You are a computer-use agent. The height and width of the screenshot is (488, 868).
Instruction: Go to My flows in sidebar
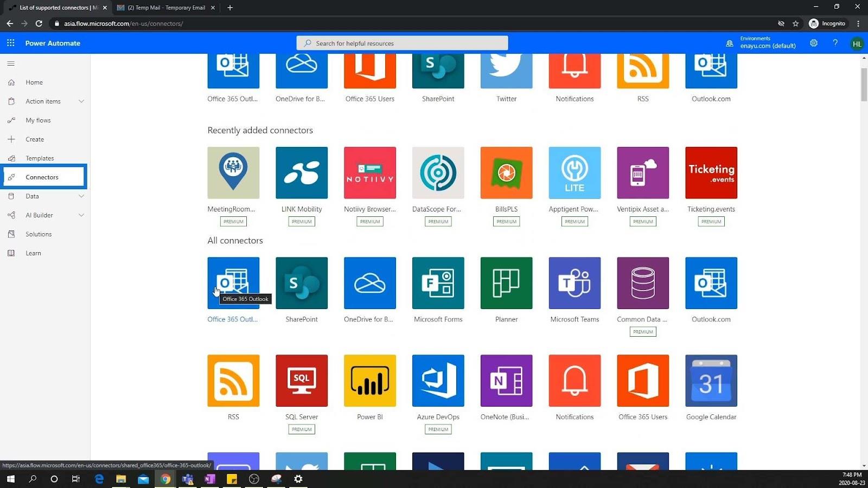(38, 120)
